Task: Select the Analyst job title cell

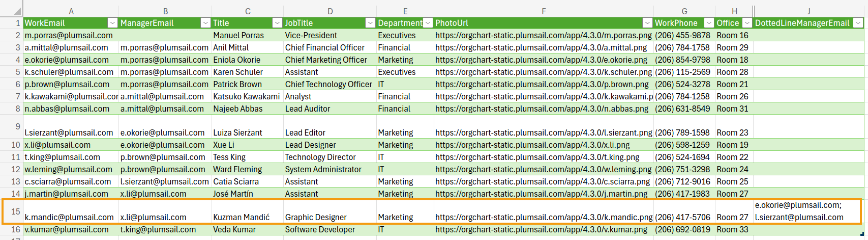Action: click(x=330, y=96)
